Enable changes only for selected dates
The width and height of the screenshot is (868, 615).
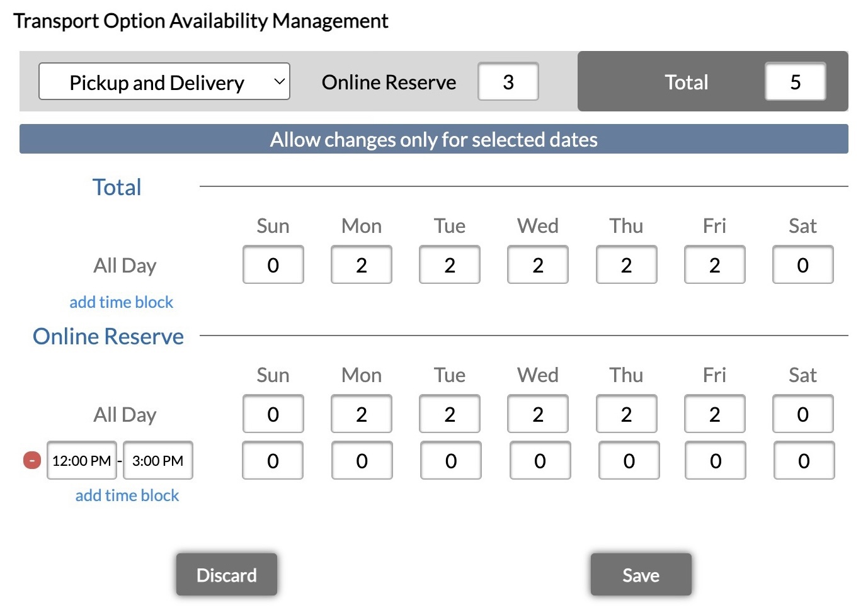[x=434, y=139]
